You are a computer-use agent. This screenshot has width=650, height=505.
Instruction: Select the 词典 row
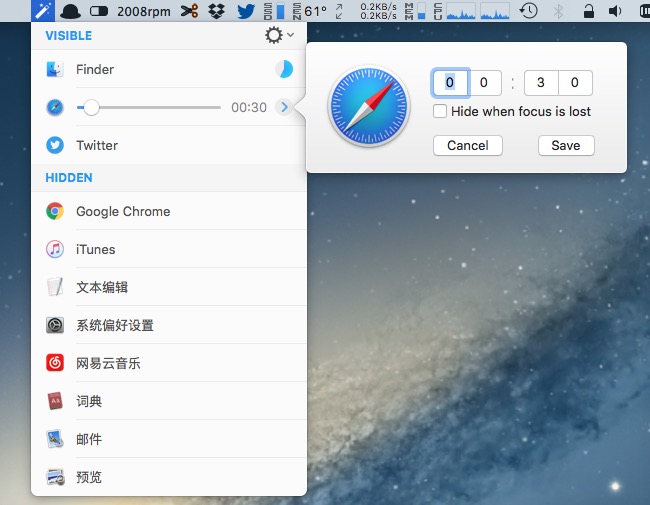(169, 401)
